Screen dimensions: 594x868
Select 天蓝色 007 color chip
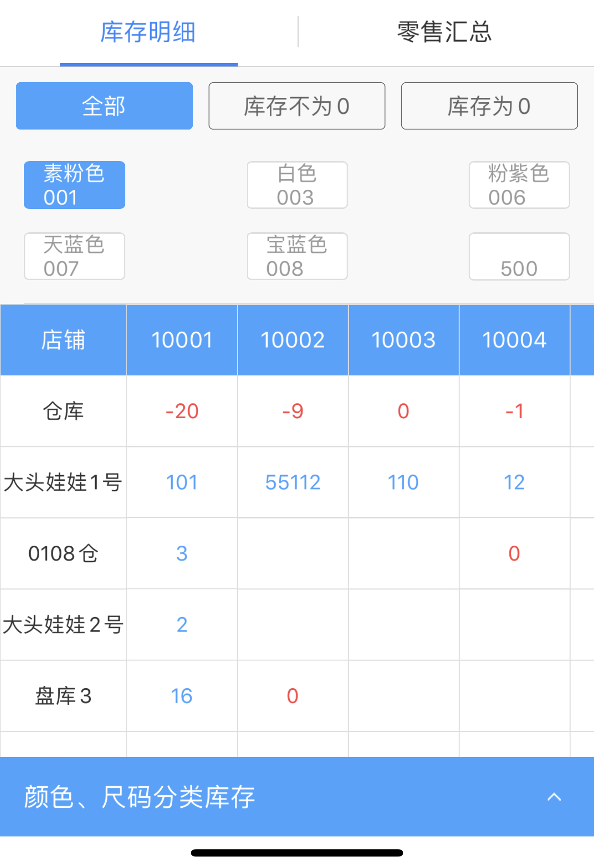pos(75,256)
